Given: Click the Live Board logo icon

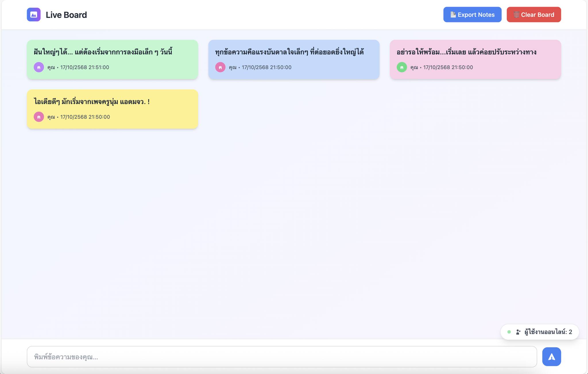Looking at the screenshot, I should point(34,15).
